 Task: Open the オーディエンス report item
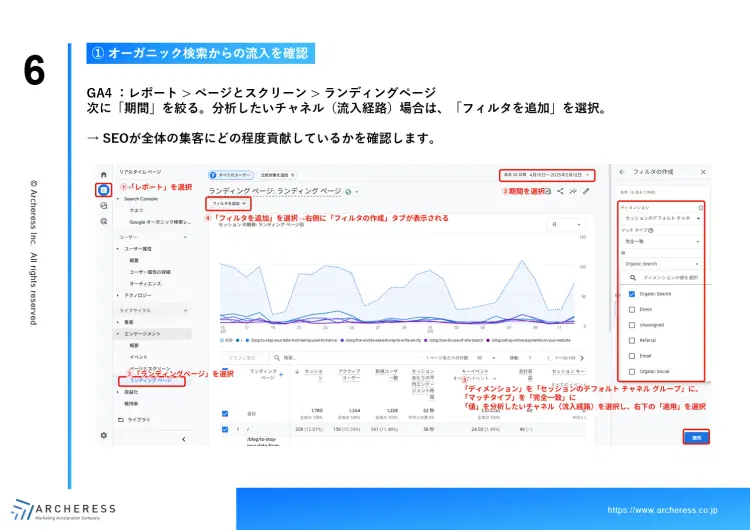coord(145,284)
